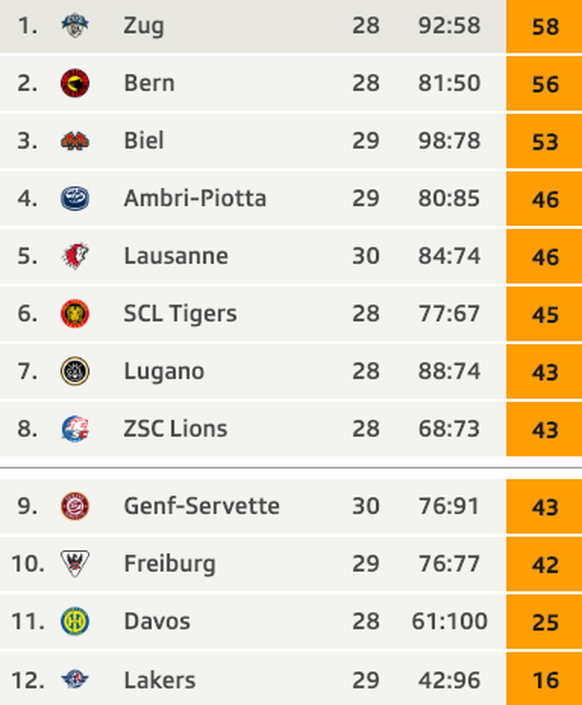Image resolution: width=582 pixels, height=705 pixels.
Task: Select the Freiburg triangle logo
Action: [x=75, y=563]
